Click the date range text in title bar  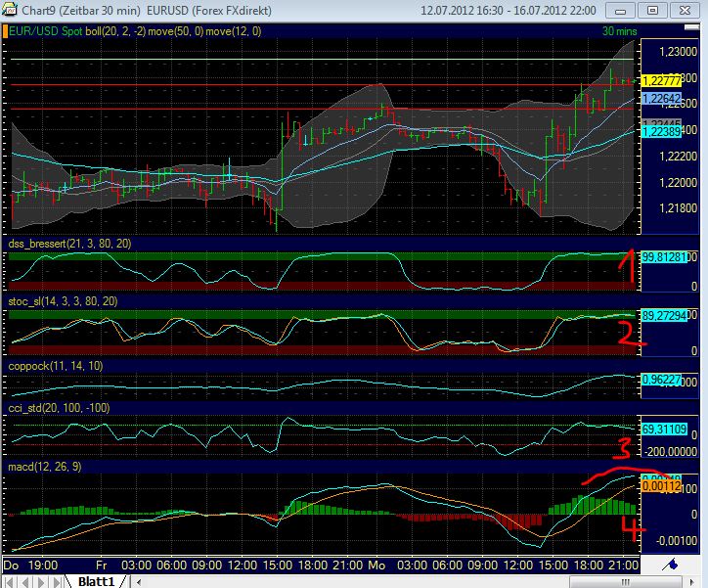point(508,11)
